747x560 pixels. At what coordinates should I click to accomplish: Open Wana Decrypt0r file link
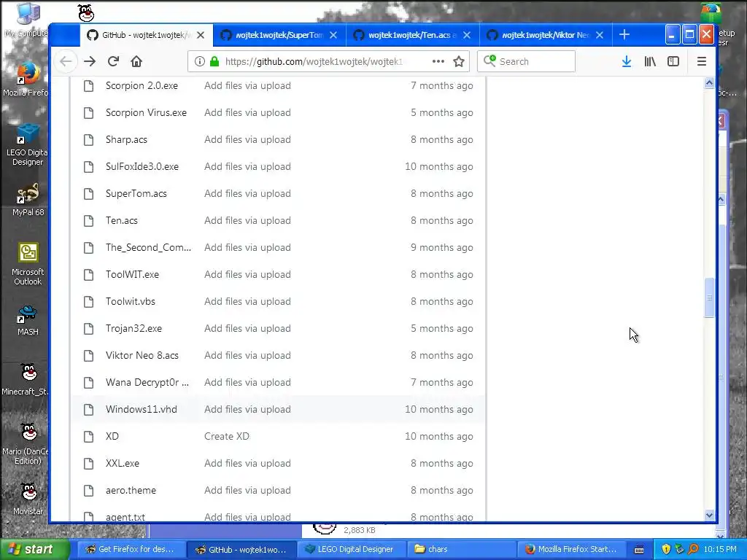(147, 382)
